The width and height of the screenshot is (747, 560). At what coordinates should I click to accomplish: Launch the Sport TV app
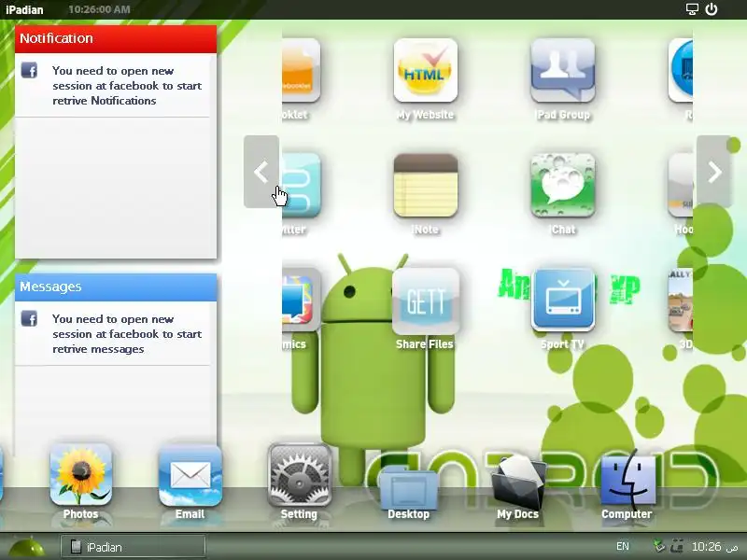pos(563,300)
